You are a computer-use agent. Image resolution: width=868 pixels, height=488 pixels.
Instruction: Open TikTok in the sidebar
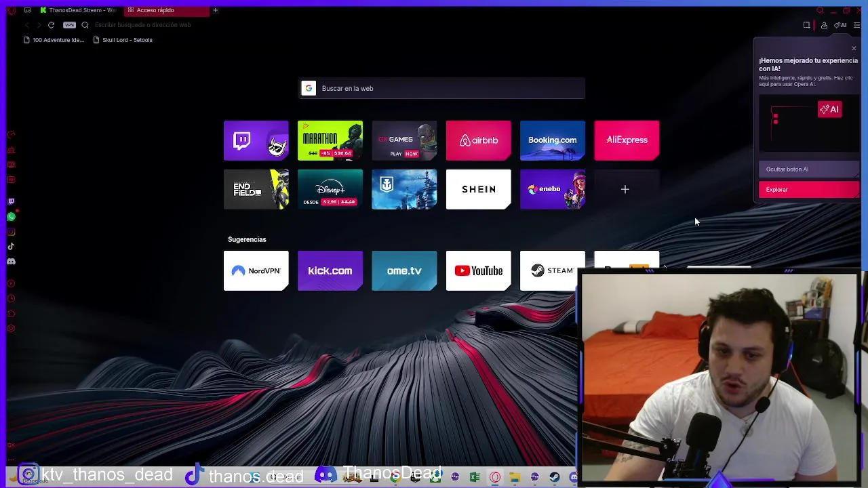11,247
